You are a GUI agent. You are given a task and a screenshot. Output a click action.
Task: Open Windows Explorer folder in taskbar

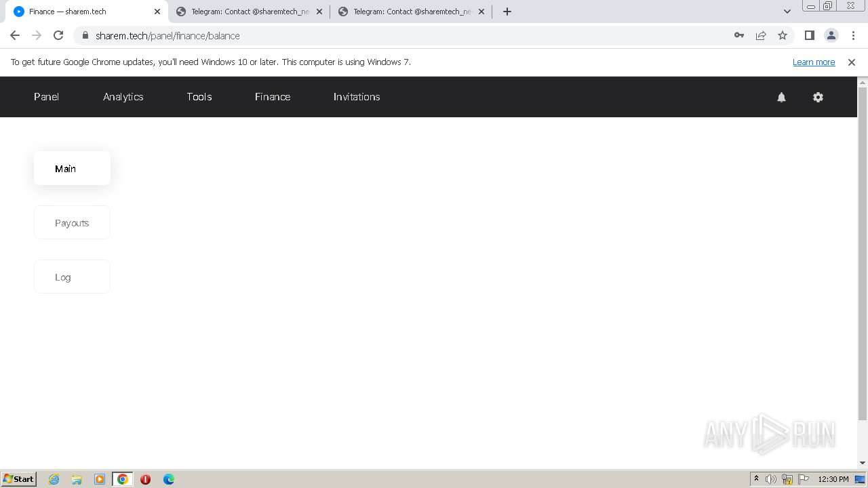(x=77, y=479)
